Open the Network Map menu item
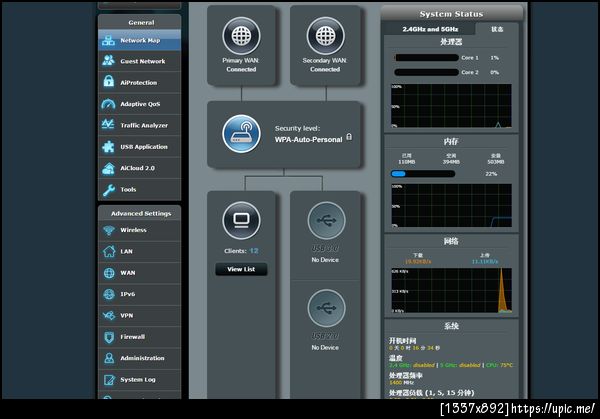This screenshot has width=600, height=419. click(x=139, y=40)
